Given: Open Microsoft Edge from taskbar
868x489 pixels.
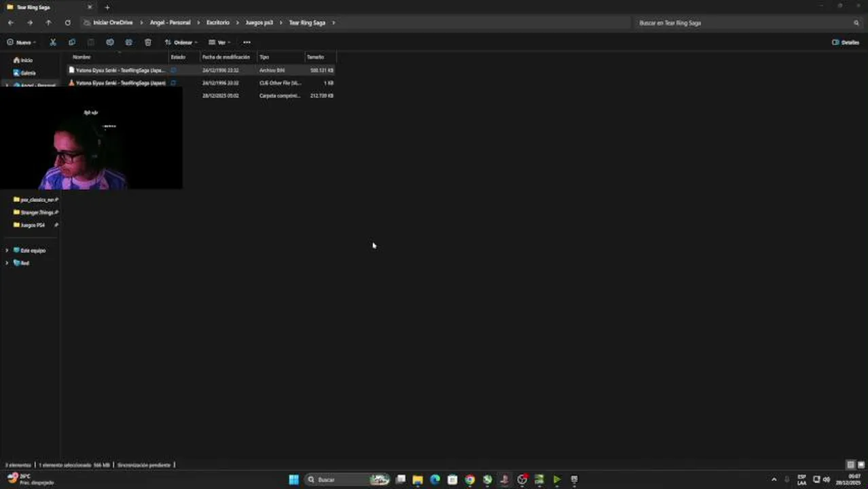Looking at the screenshot, I should (435, 479).
